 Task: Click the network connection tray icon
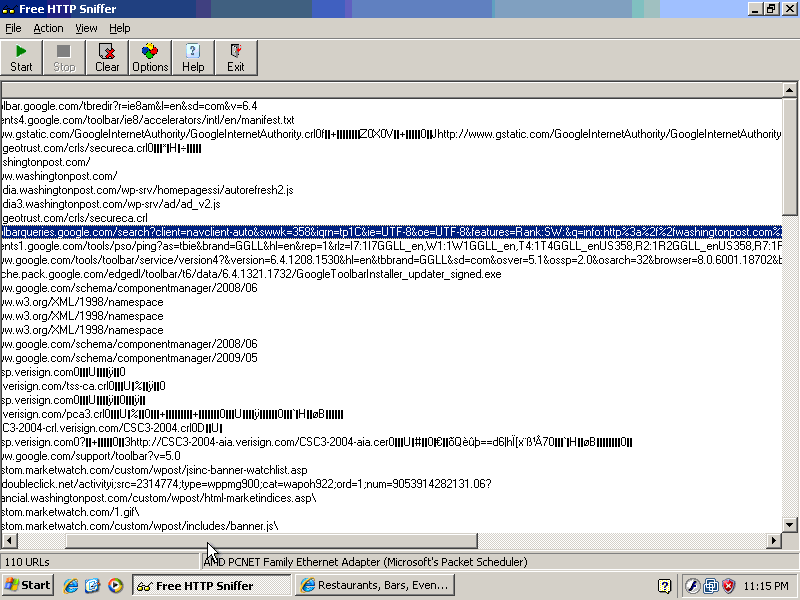pyautogui.click(x=711, y=586)
